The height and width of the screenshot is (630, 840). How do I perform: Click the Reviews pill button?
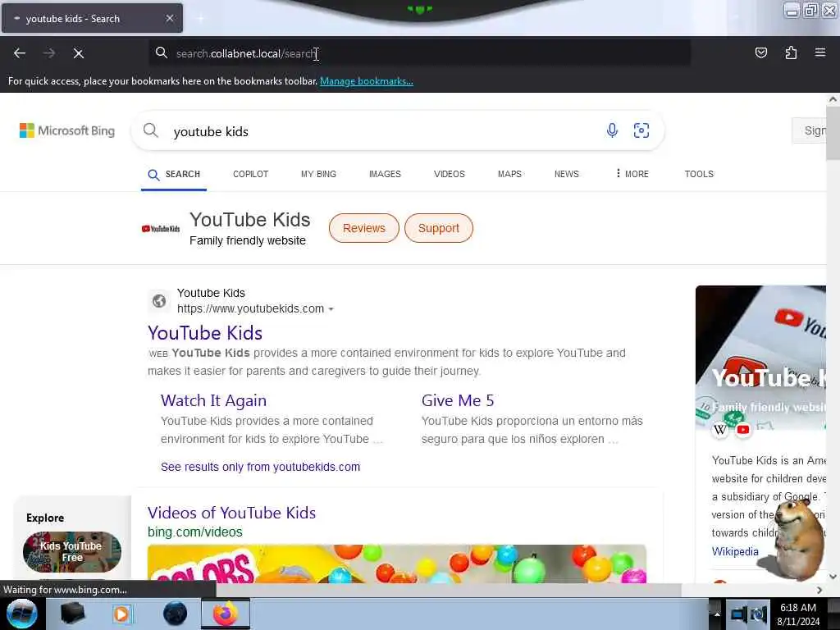click(364, 228)
